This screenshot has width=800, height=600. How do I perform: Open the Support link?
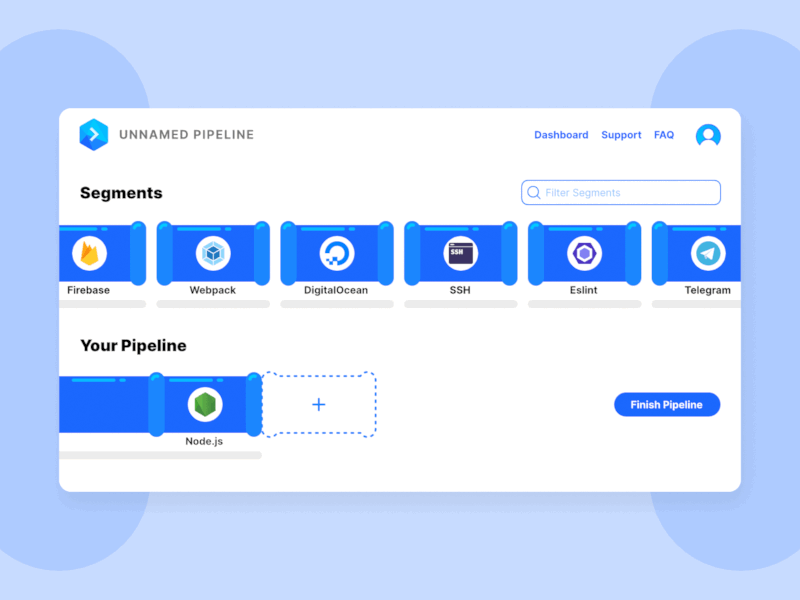pos(621,135)
